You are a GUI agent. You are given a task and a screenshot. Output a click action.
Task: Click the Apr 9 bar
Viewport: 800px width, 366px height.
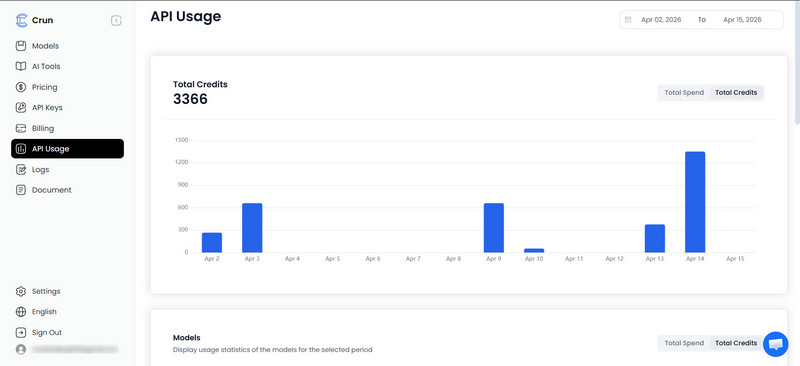[494, 228]
